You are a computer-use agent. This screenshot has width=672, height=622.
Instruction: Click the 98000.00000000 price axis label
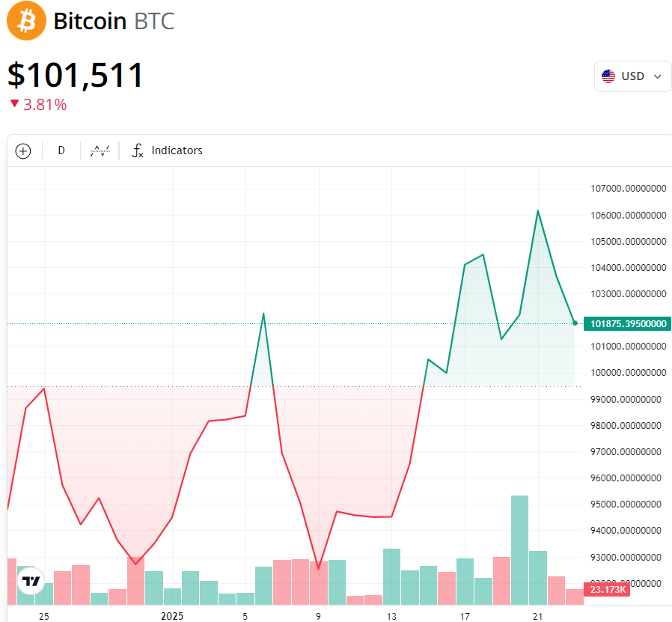(x=626, y=426)
